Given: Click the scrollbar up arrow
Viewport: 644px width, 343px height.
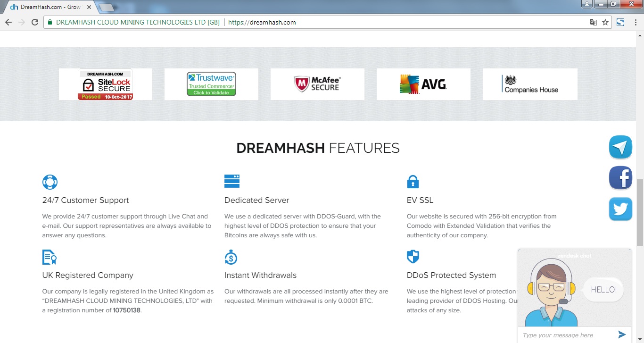Looking at the screenshot, I should click(640, 35).
